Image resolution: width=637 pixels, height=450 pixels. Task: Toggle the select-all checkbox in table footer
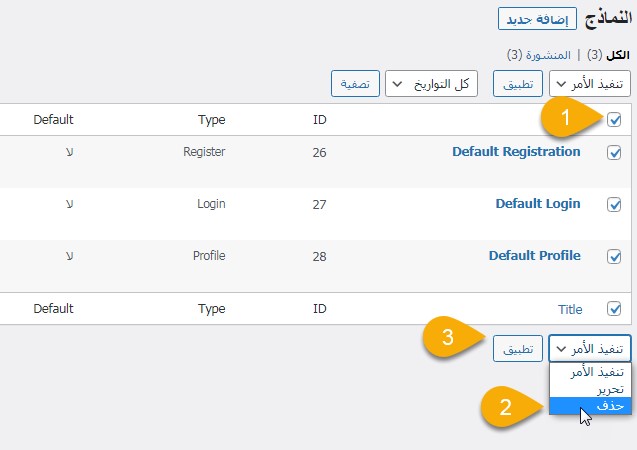pyautogui.click(x=614, y=310)
